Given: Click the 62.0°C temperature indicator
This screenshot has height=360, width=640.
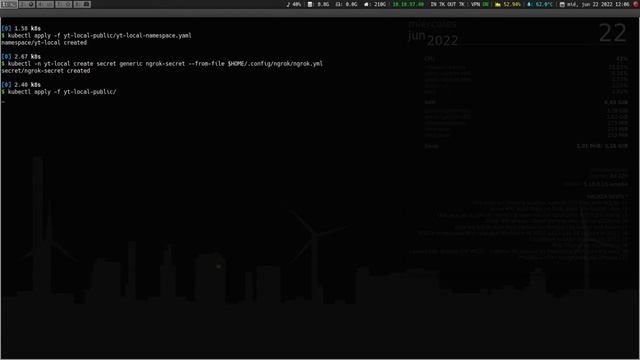Looking at the screenshot, I should (x=540, y=4).
